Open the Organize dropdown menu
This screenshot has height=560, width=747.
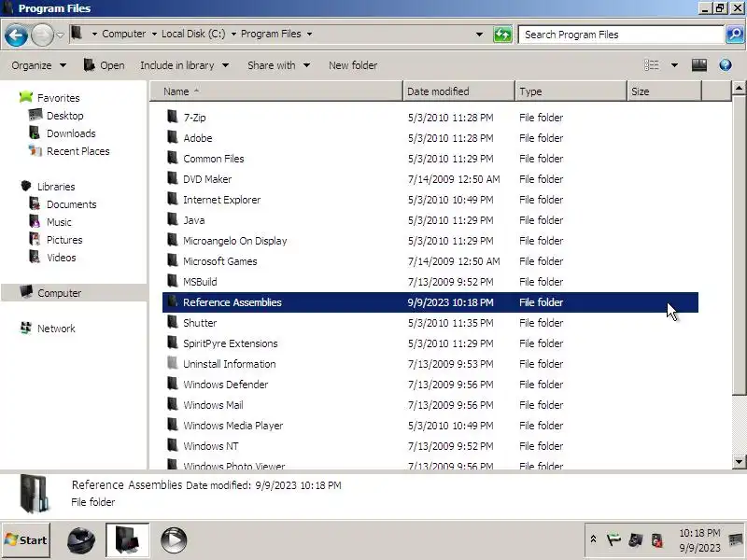click(38, 65)
